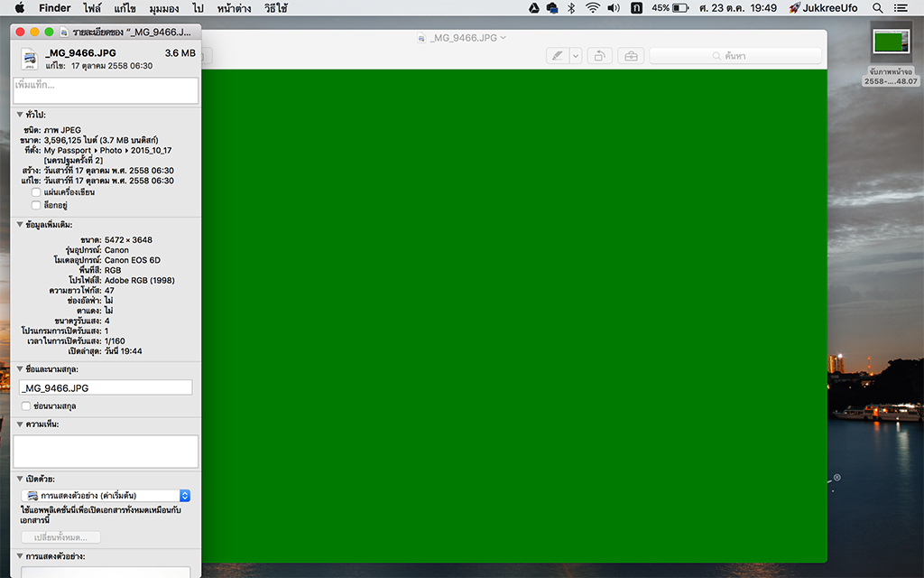The height and width of the screenshot is (578, 924).
Task: Open the Apple menu
Action: 20,7
